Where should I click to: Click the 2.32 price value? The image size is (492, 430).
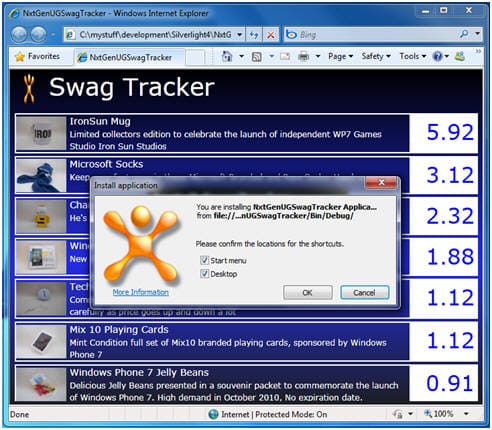coord(450,216)
